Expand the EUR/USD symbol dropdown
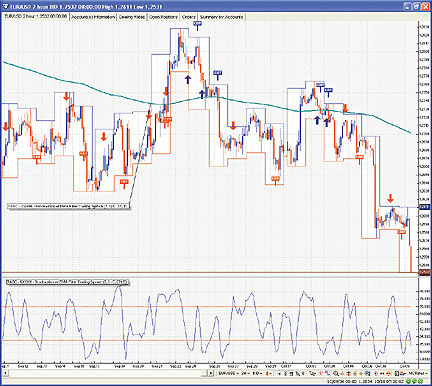432x386 pixels. pyautogui.click(x=229, y=373)
